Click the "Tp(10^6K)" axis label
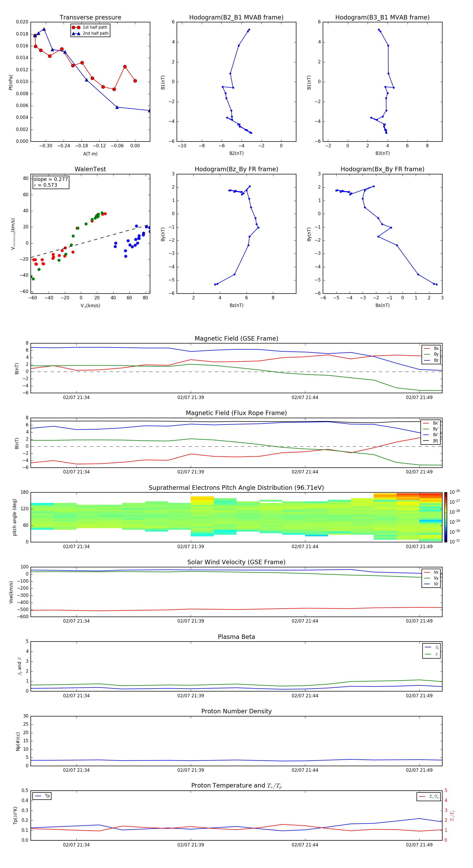The width and height of the screenshot is (473, 868). [15, 815]
